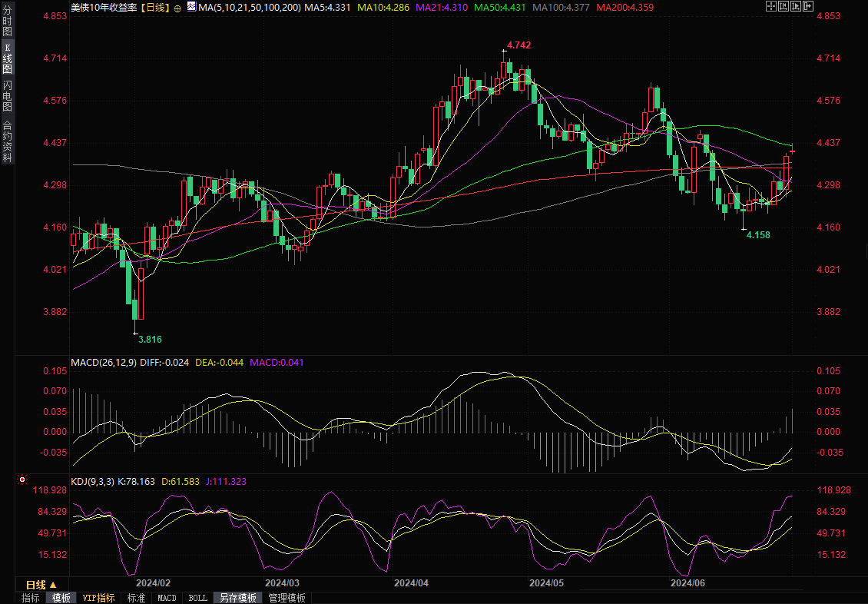Click the play-forward chart icon
This screenshot has width=868, height=604.
(796, 6)
